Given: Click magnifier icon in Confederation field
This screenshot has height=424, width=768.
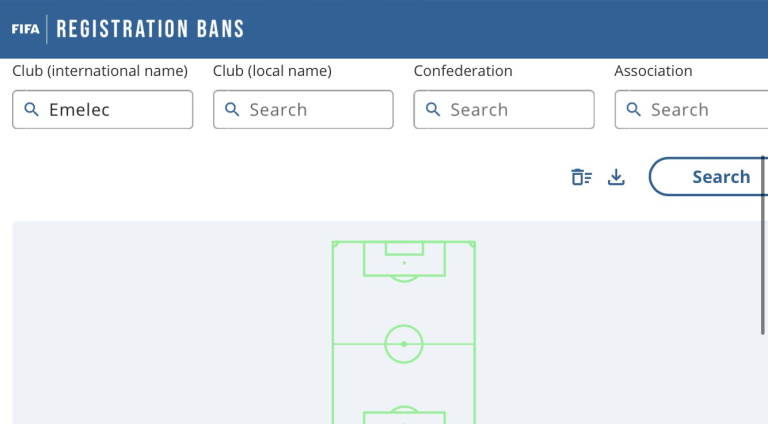Looking at the screenshot, I should 433,109.
